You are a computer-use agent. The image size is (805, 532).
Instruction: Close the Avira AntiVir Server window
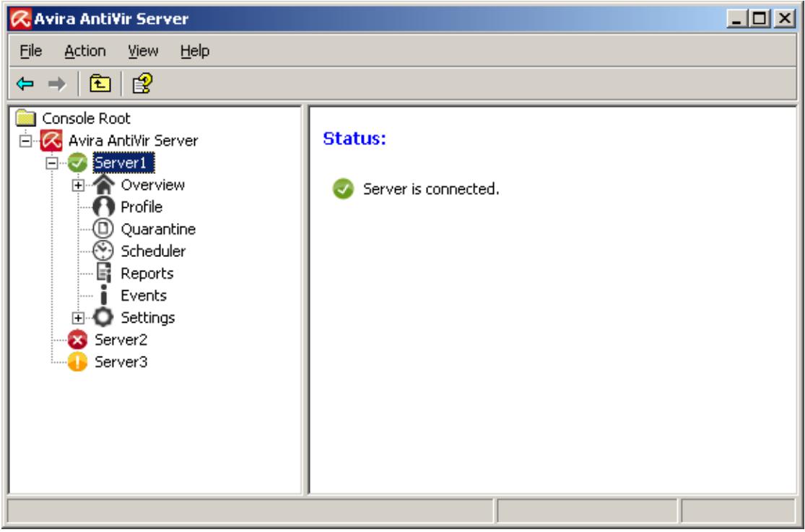785,19
